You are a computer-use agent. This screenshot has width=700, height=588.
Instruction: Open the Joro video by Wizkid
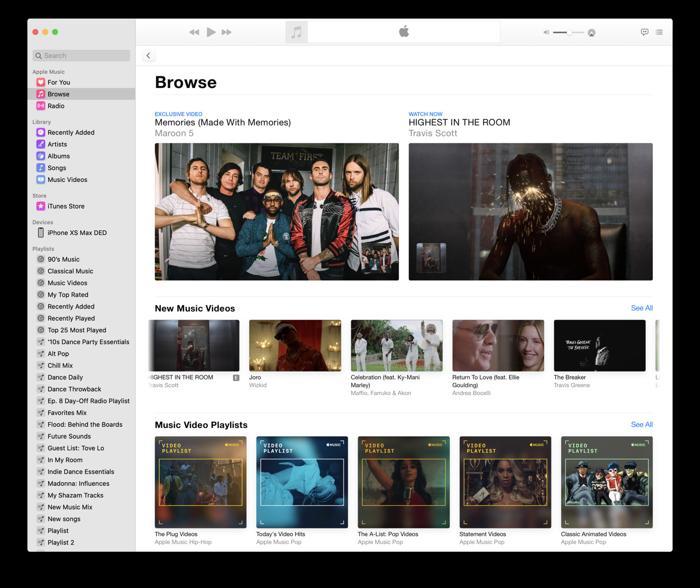click(295, 345)
